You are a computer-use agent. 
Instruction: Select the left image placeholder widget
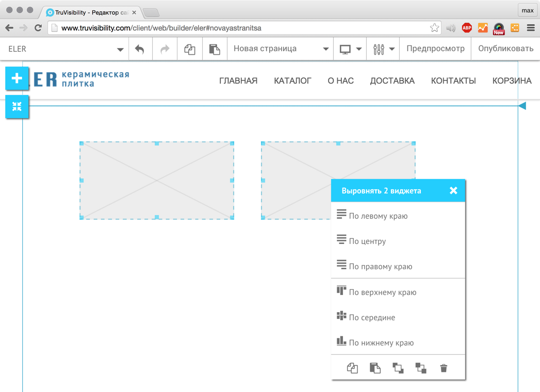[x=157, y=181]
